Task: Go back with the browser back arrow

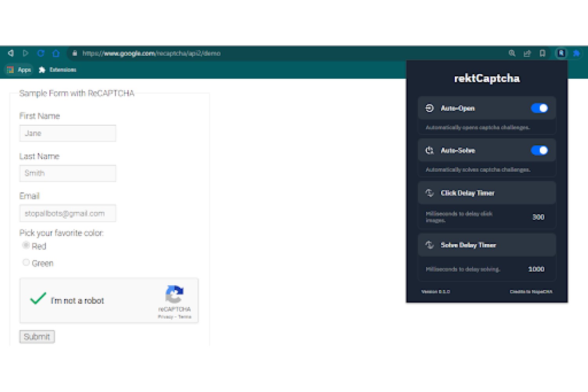Action: pos(11,53)
